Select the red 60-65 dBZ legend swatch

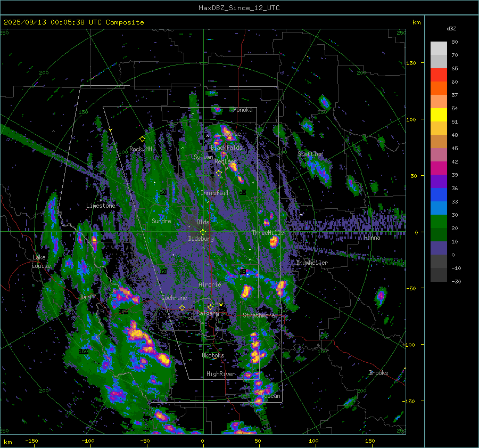439,75
